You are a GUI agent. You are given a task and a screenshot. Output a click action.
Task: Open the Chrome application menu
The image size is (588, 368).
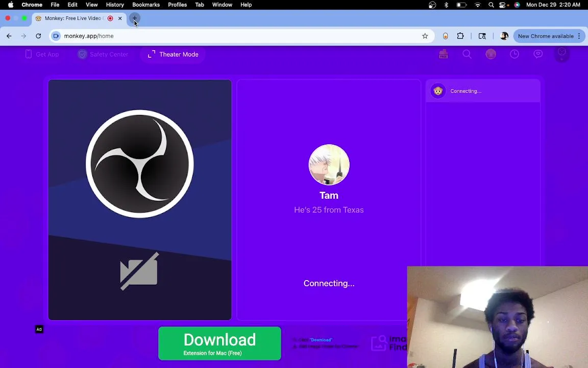pos(32,5)
